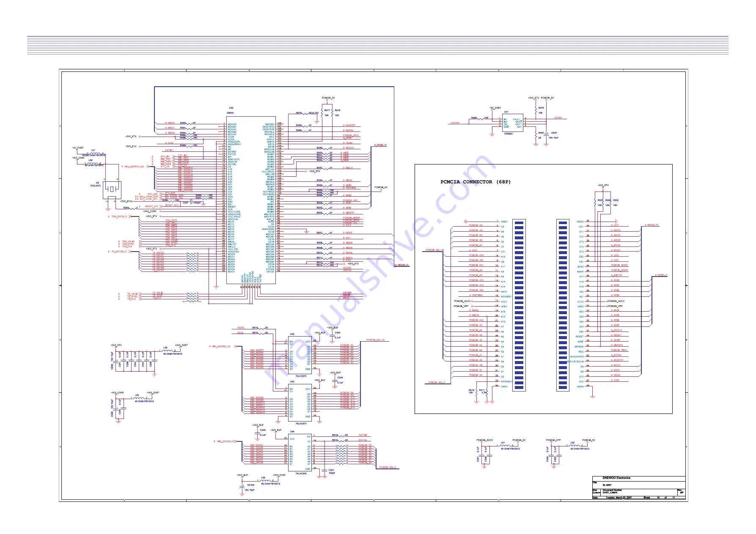Click the 'U41' reference designator

coord(506,112)
